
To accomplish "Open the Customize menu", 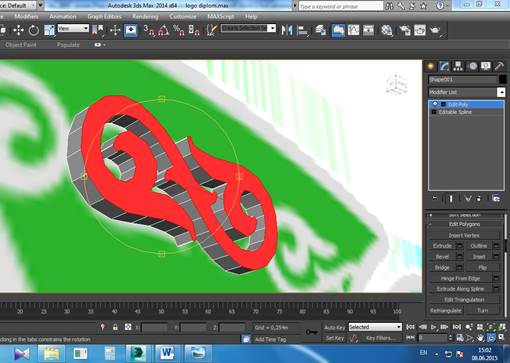I will 183,16.
